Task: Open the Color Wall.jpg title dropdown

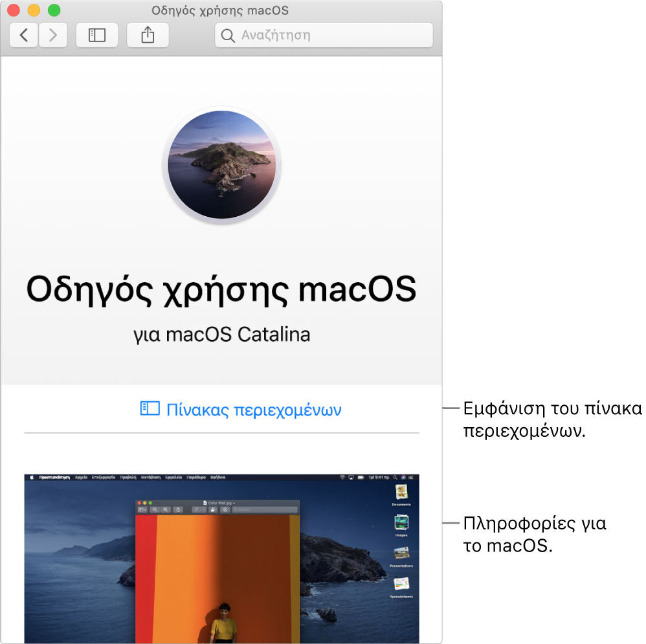Action: point(234,502)
